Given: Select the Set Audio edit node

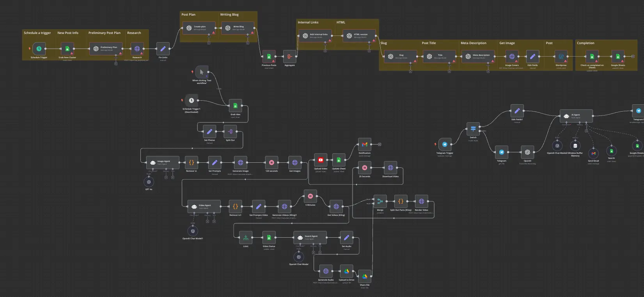Looking at the screenshot, I should pyautogui.click(x=346, y=238).
